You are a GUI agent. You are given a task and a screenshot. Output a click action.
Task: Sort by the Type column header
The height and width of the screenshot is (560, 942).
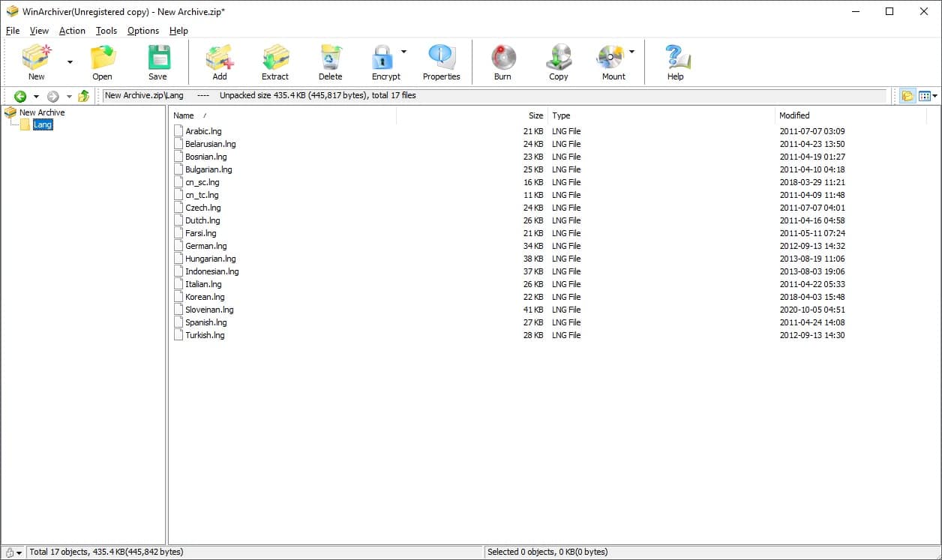661,115
